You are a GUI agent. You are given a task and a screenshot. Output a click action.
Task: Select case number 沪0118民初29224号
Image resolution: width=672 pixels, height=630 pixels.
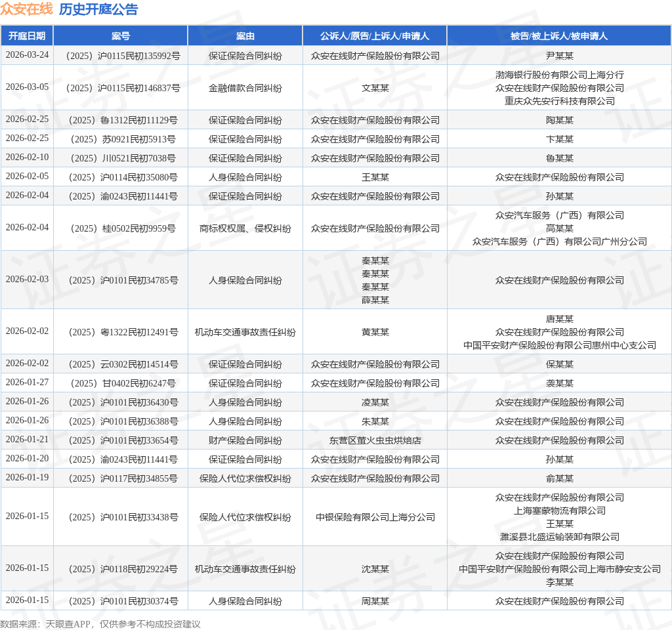coord(123,569)
